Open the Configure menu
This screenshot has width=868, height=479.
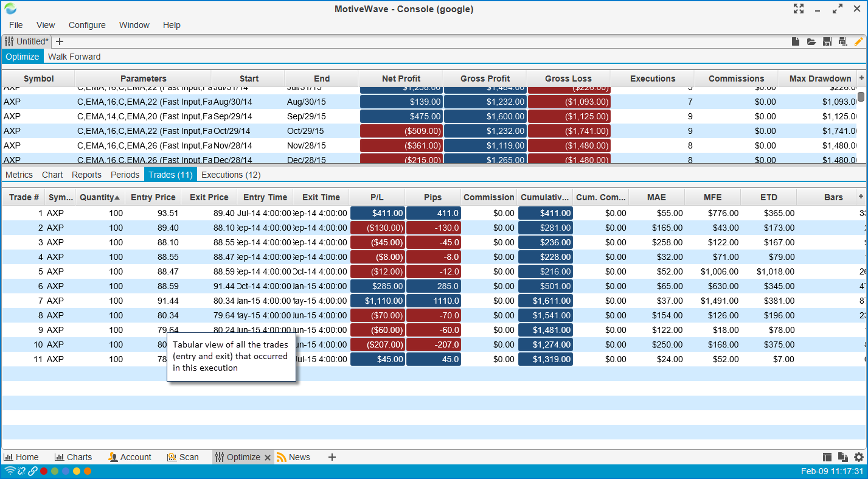point(87,25)
